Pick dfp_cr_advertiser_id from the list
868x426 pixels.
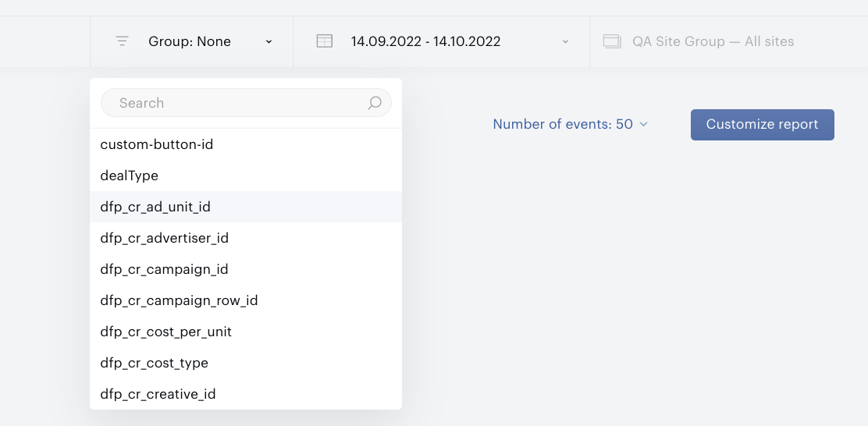[x=246, y=239]
